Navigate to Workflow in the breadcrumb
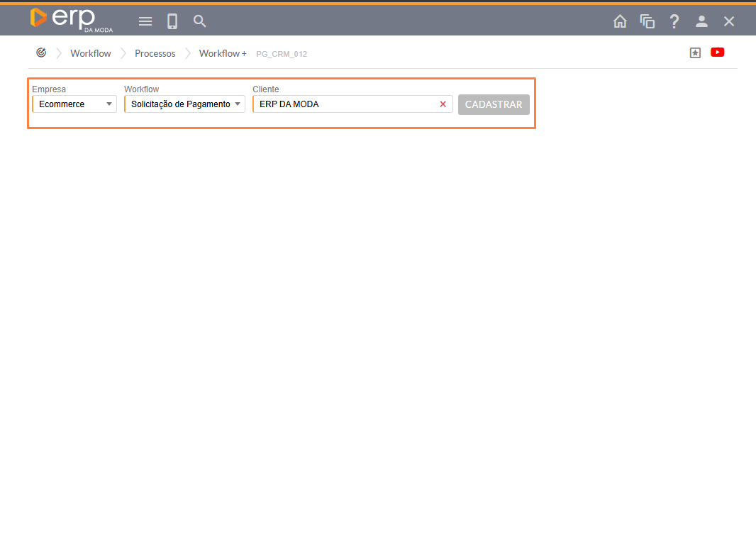Screen dimensions: 756x555 [x=91, y=53]
